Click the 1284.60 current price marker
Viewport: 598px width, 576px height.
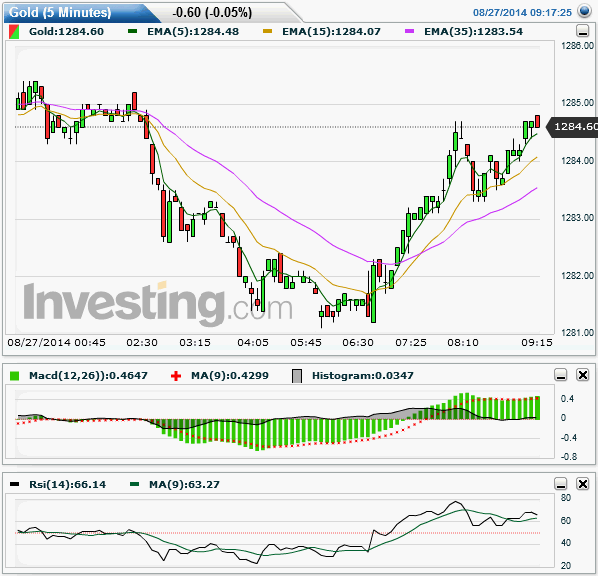tap(572, 126)
